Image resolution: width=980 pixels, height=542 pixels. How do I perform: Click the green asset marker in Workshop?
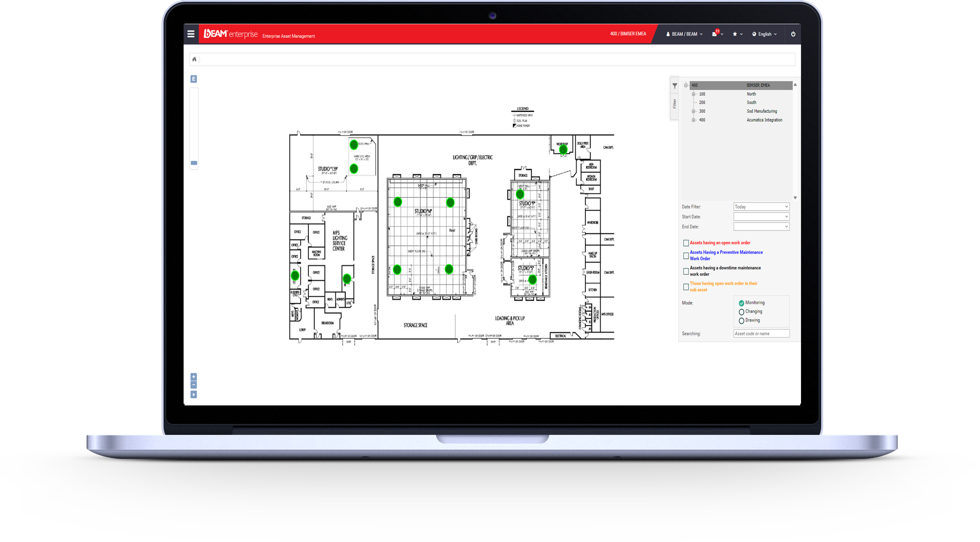563,149
